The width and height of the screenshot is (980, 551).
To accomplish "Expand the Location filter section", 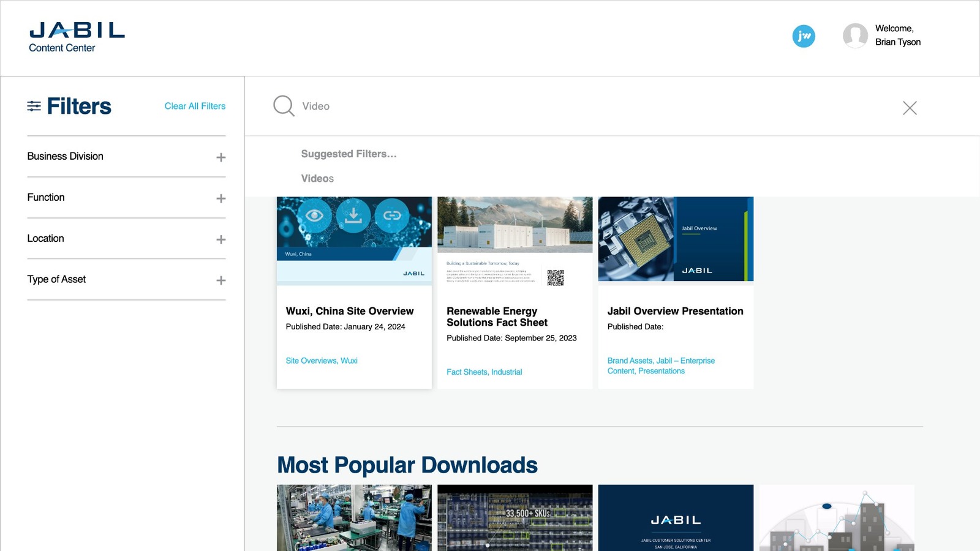I will pyautogui.click(x=221, y=239).
